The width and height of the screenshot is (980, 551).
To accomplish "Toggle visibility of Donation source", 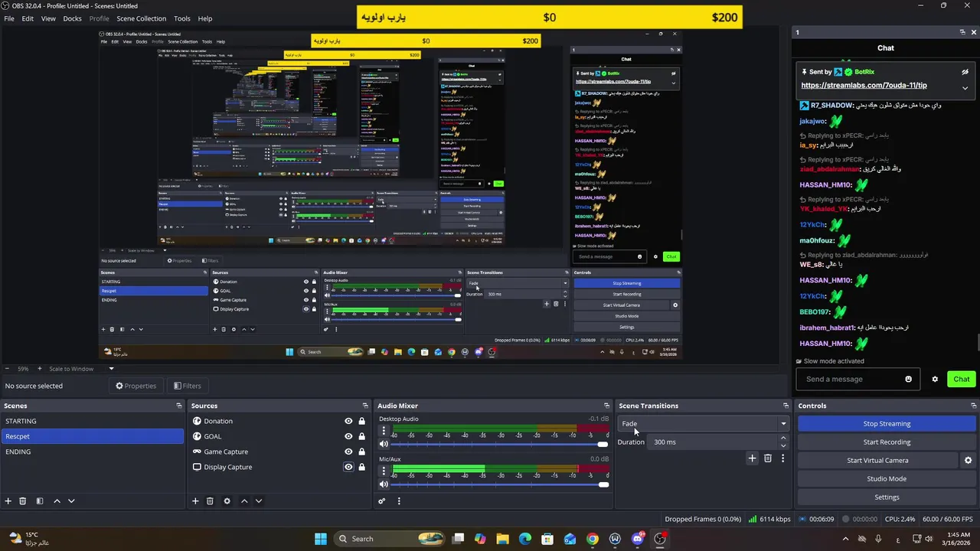I will coord(348,421).
